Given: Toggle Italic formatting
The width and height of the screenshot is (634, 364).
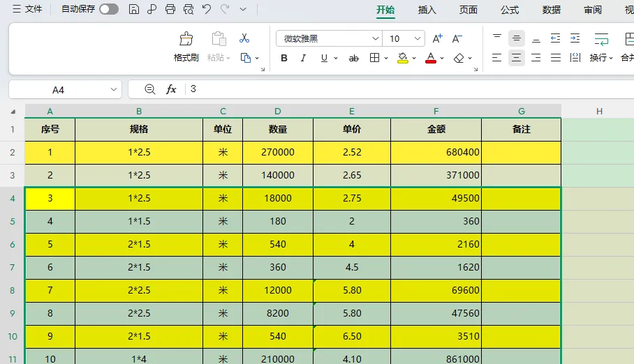Looking at the screenshot, I should click(x=303, y=58).
